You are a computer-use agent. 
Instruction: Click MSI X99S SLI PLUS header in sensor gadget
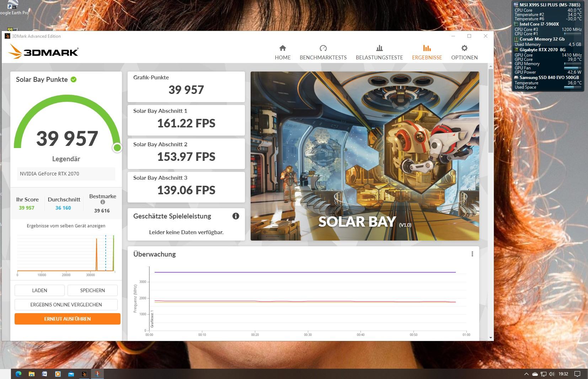550,5
